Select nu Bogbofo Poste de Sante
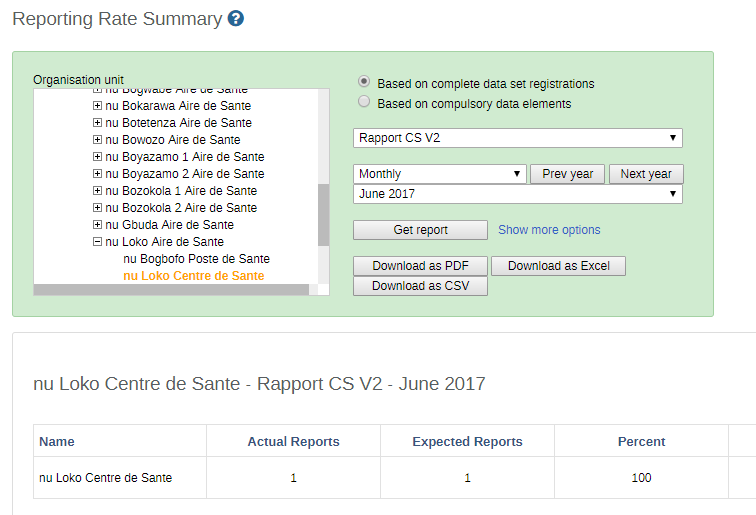The image size is (756, 515). 196,259
